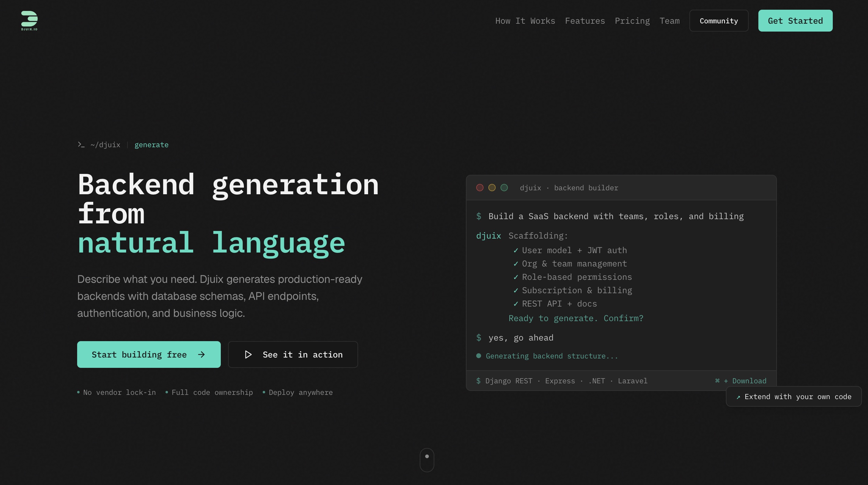Click 'Role-based permissions' line
Screen dimensions: 868x485
click(x=577, y=277)
